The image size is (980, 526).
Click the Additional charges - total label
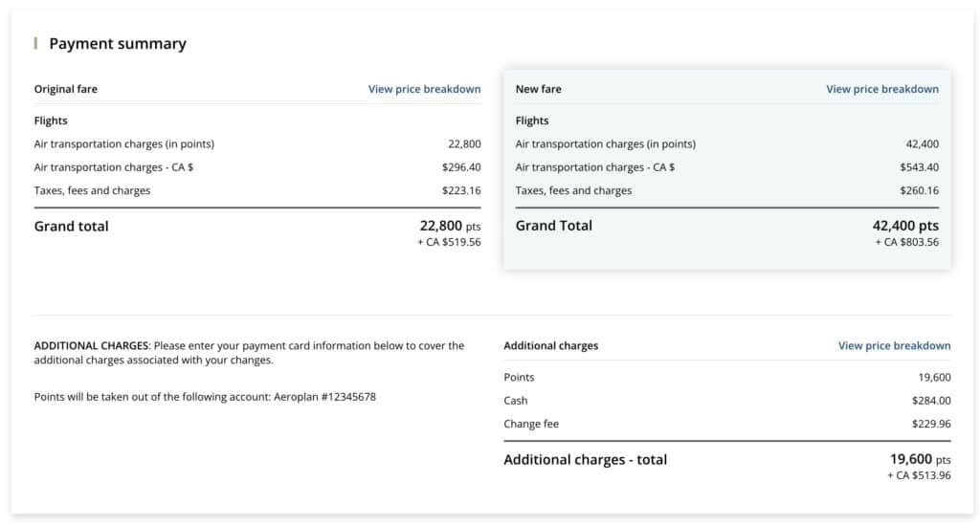pos(585,460)
